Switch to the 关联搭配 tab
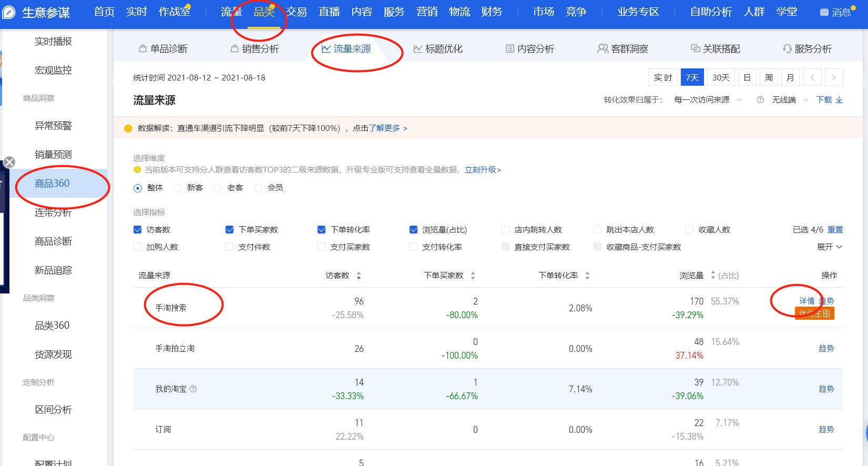 [716, 49]
